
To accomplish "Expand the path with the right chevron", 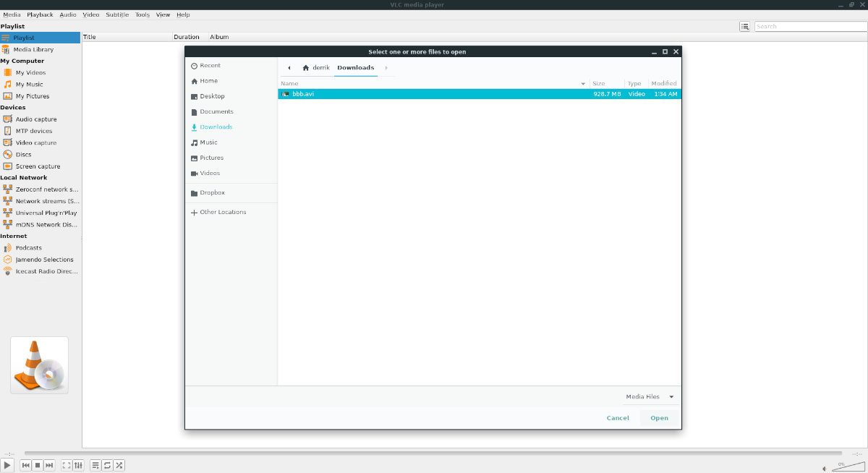I will coord(386,67).
